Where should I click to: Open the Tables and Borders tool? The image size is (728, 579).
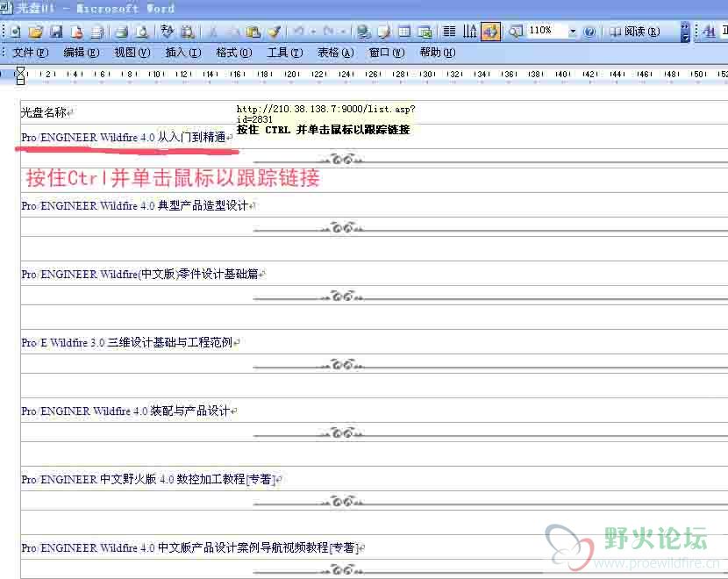click(384, 32)
